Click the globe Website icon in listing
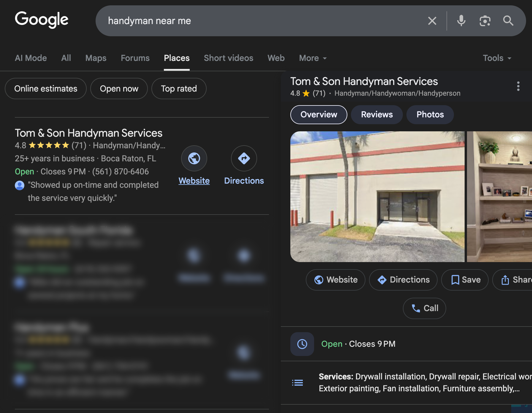532x413 pixels. (x=194, y=158)
